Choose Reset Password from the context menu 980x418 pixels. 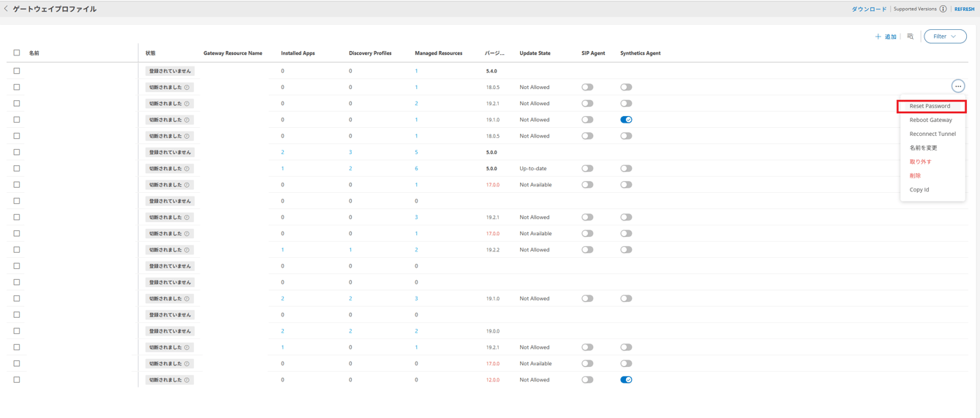pyautogui.click(x=930, y=106)
